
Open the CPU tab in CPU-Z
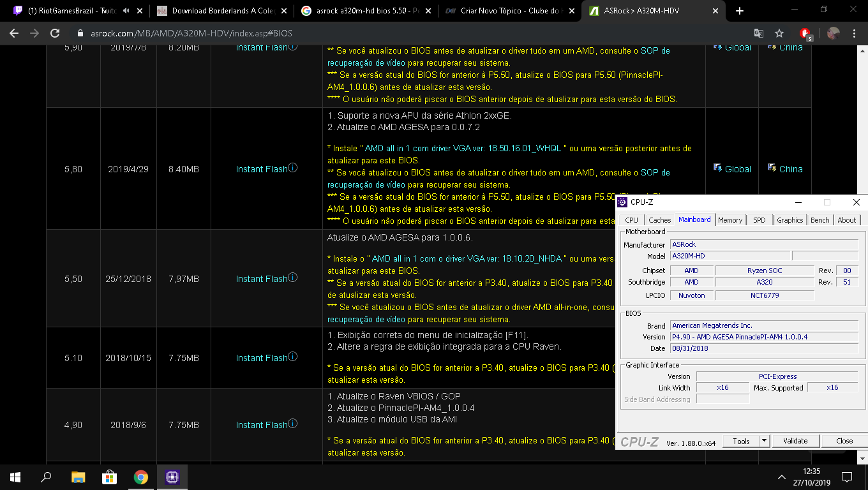pos(631,220)
